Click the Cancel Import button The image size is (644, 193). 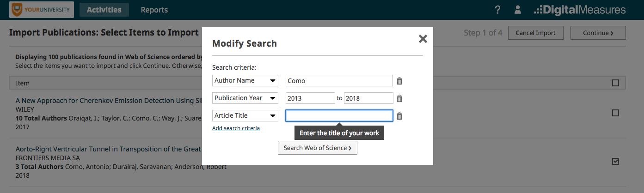click(x=535, y=33)
